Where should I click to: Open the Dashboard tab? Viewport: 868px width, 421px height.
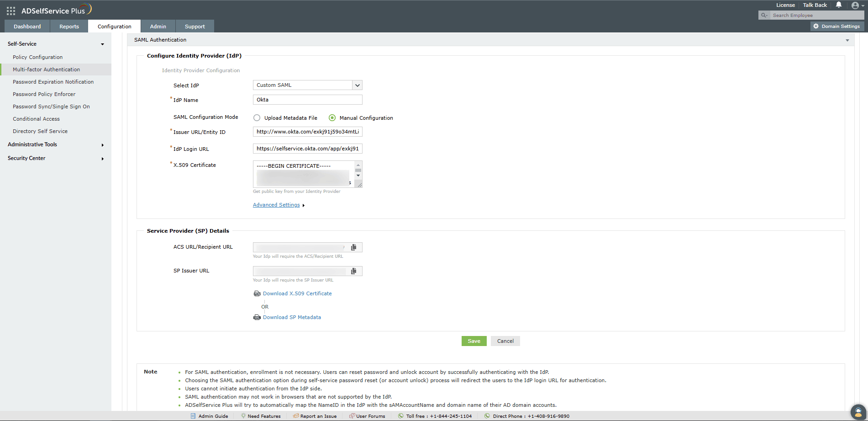click(x=27, y=27)
